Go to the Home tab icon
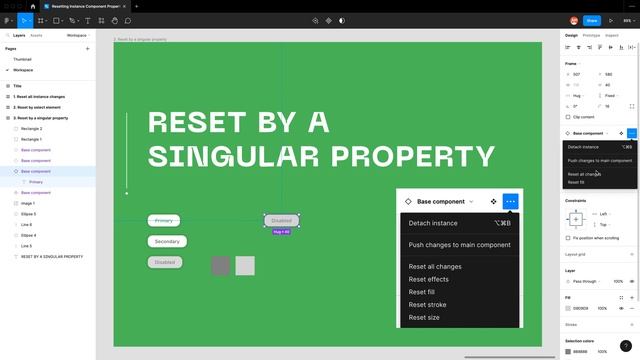The height and width of the screenshot is (360, 640). coord(33,7)
